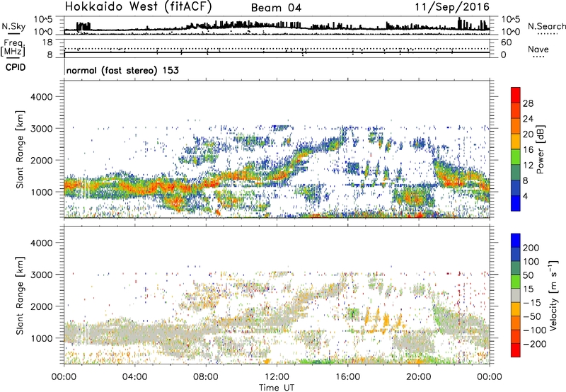Click 'normal (fast stereo) 153' text

coord(122,70)
